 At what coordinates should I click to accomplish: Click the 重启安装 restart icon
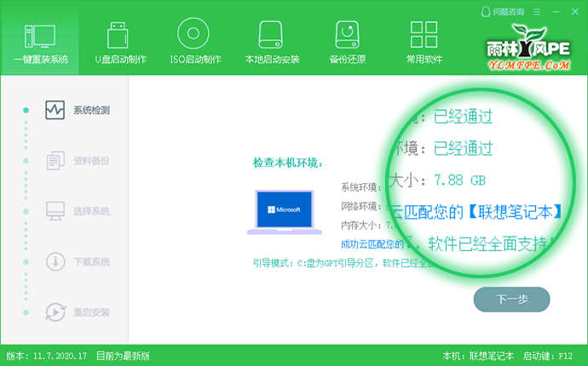(55, 312)
